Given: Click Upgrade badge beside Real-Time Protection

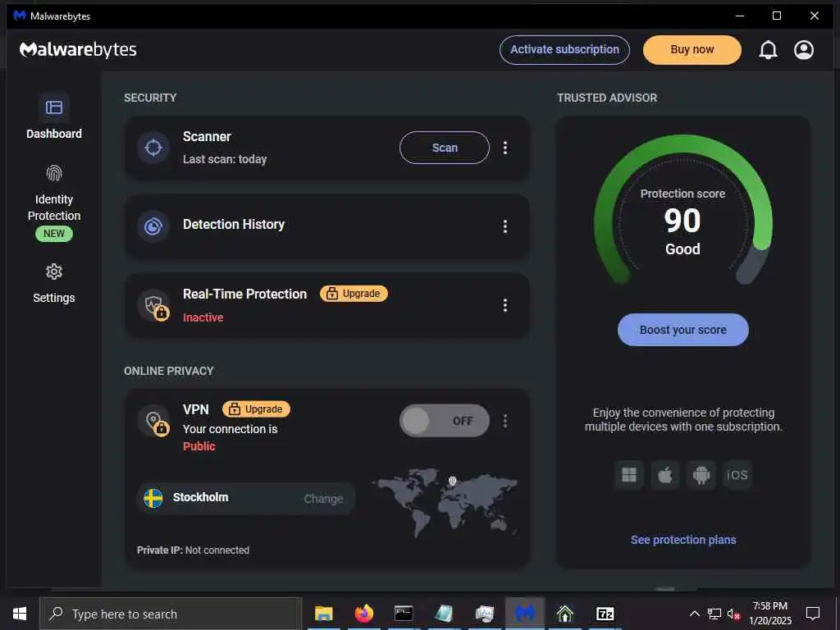Looking at the screenshot, I should pyautogui.click(x=354, y=294).
